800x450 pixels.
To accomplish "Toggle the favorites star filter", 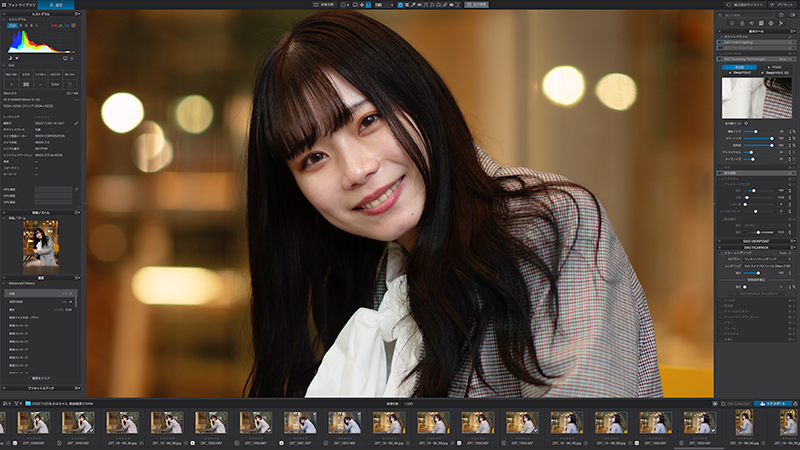I will [781, 15].
